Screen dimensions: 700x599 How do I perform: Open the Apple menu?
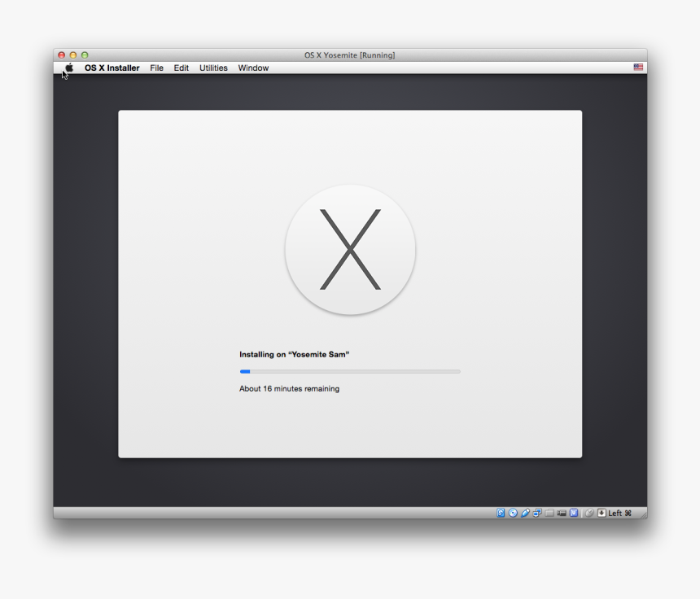click(x=69, y=68)
